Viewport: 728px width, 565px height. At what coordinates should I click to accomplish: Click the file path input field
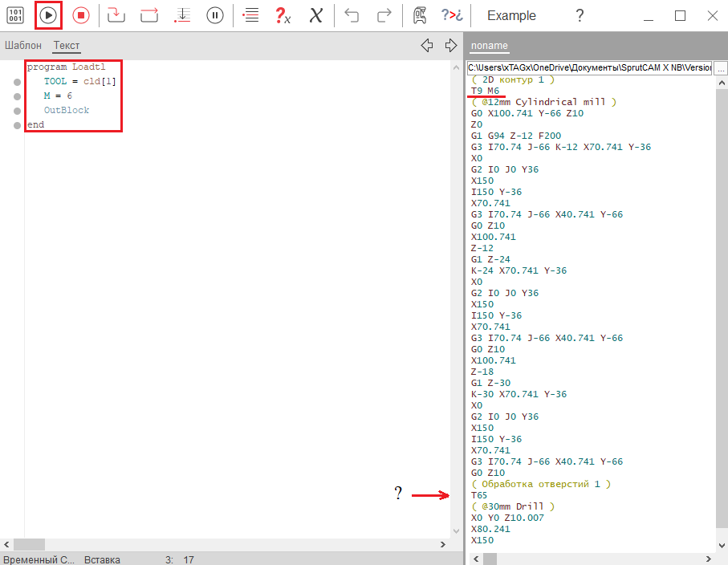coord(588,69)
